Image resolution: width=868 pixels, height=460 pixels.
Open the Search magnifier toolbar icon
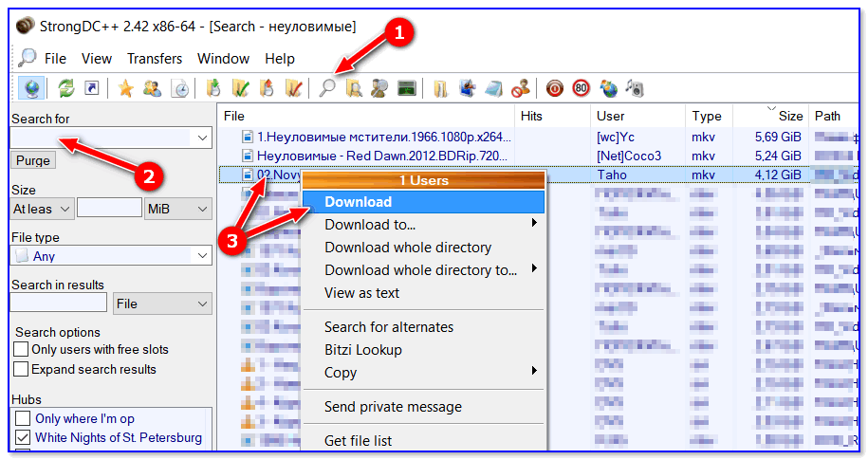click(327, 88)
